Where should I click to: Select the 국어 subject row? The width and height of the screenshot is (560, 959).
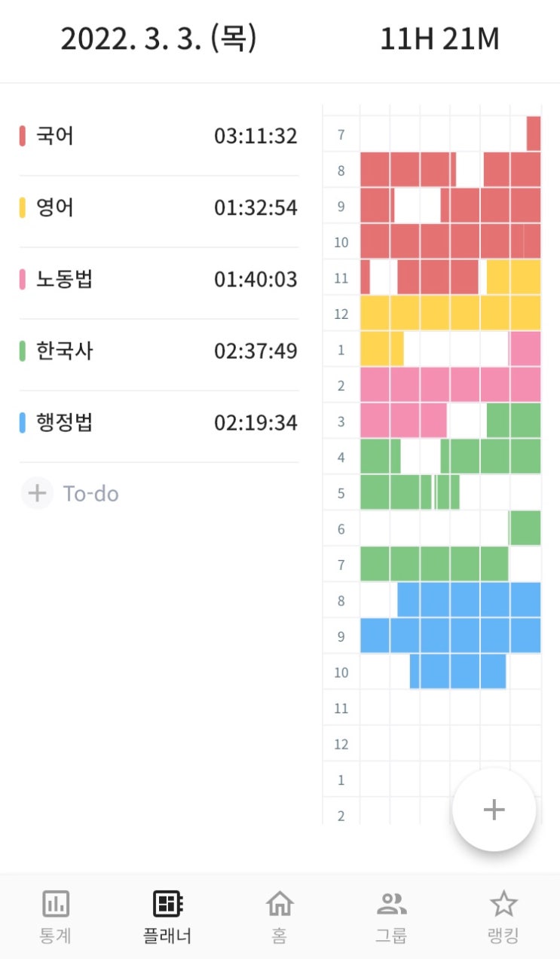(158, 136)
